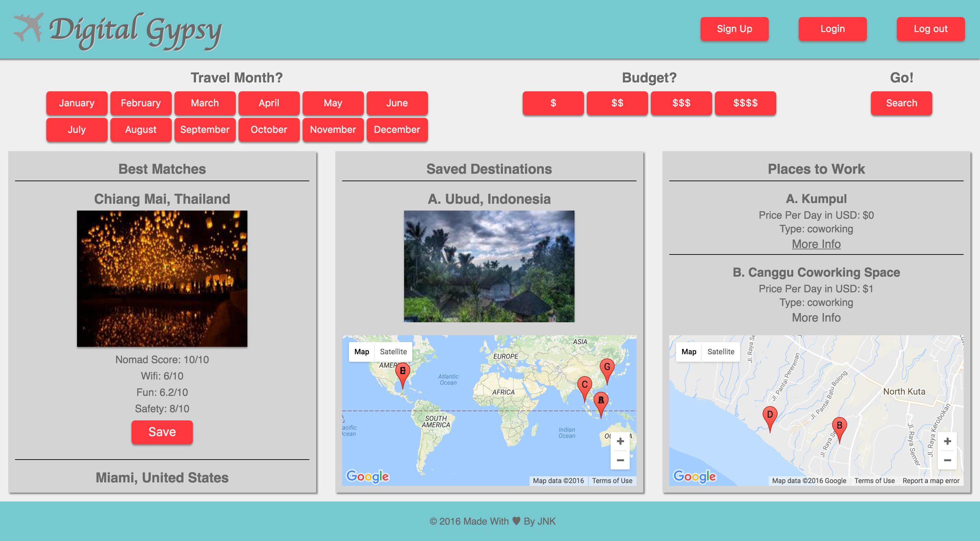Open More Info for Kumpul

(x=816, y=244)
